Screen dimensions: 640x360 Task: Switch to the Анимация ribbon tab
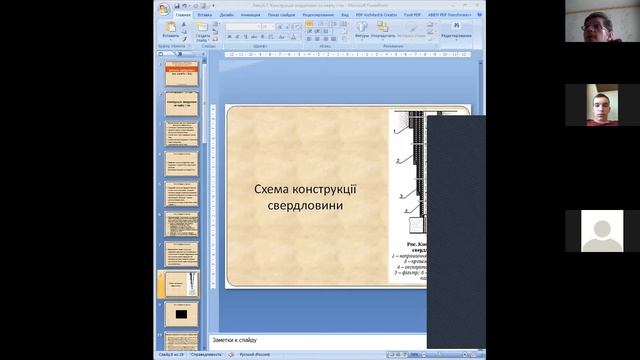[x=250, y=15]
